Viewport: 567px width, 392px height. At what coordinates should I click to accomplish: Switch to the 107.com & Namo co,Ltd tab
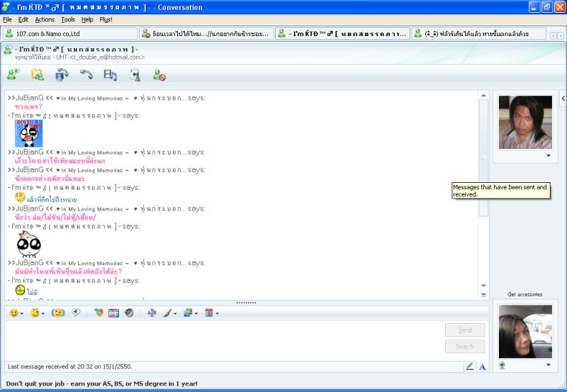pos(70,33)
